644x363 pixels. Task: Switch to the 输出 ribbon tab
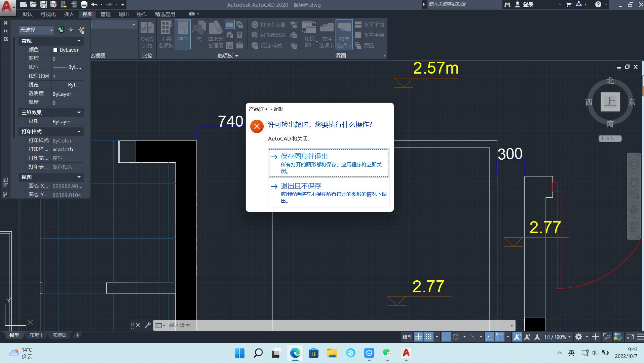(x=123, y=14)
